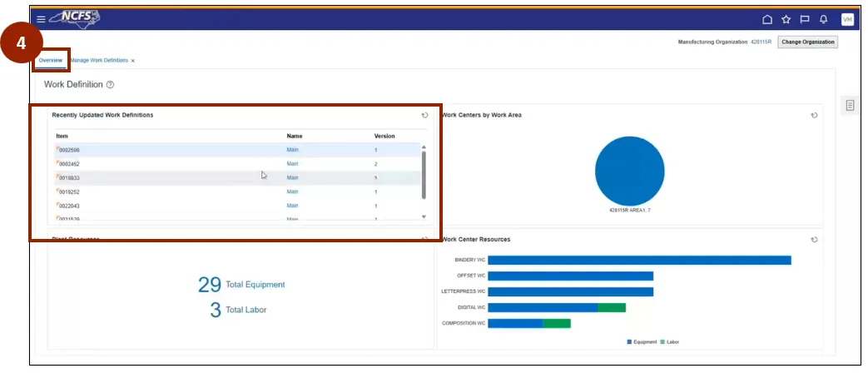Click version value 2 for item 0002452
868x373 pixels.
[375, 164]
